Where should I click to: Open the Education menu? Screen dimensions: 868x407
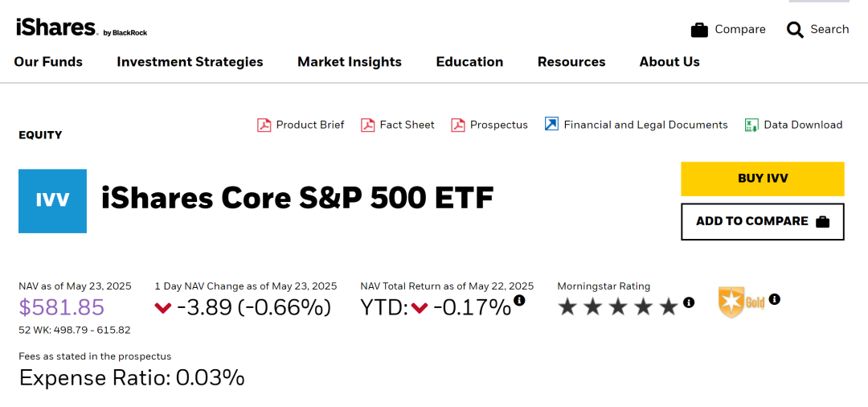[469, 61]
